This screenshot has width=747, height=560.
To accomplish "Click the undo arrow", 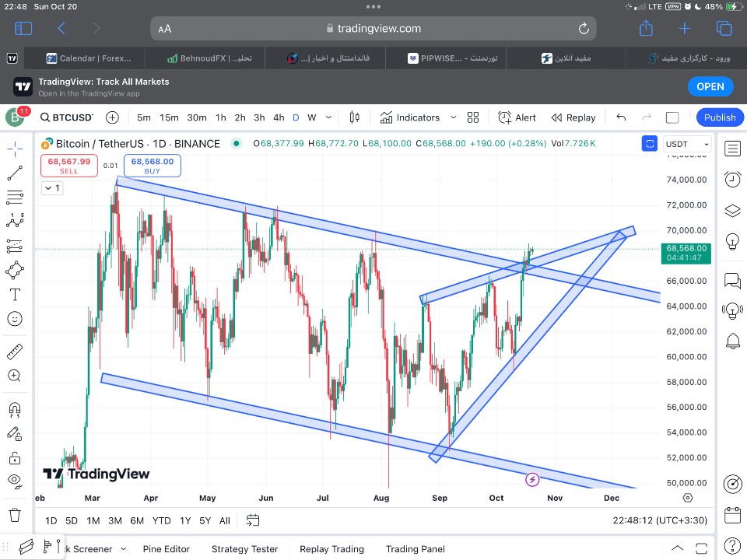I will 621,117.
